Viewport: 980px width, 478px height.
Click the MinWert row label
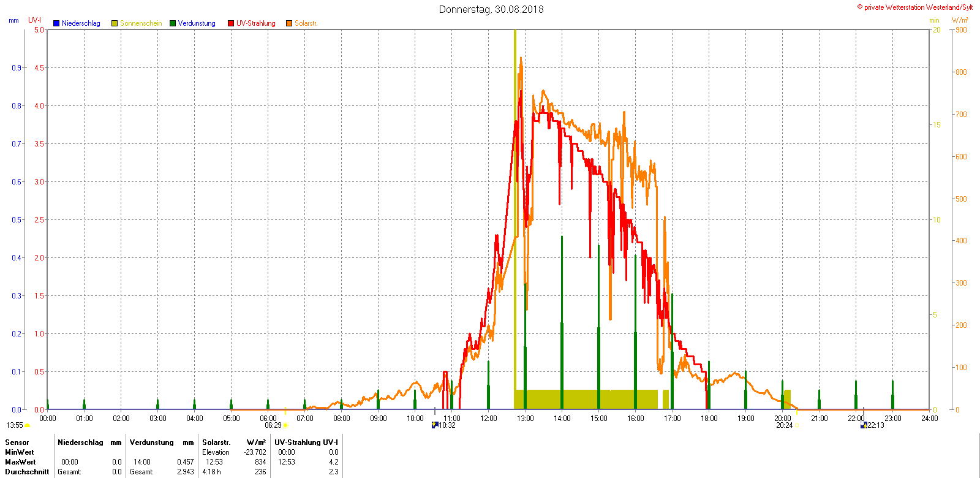click(x=20, y=452)
